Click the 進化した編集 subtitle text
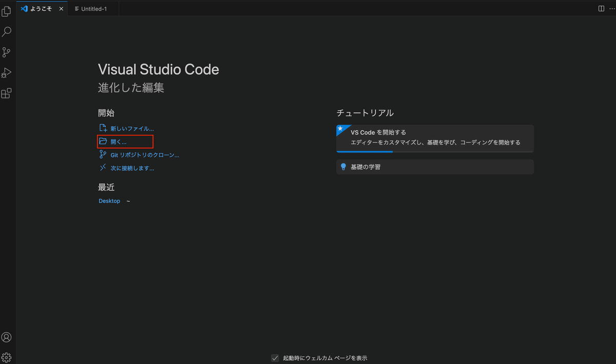Image resolution: width=616 pixels, height=364 pixels. click(131, 88)
